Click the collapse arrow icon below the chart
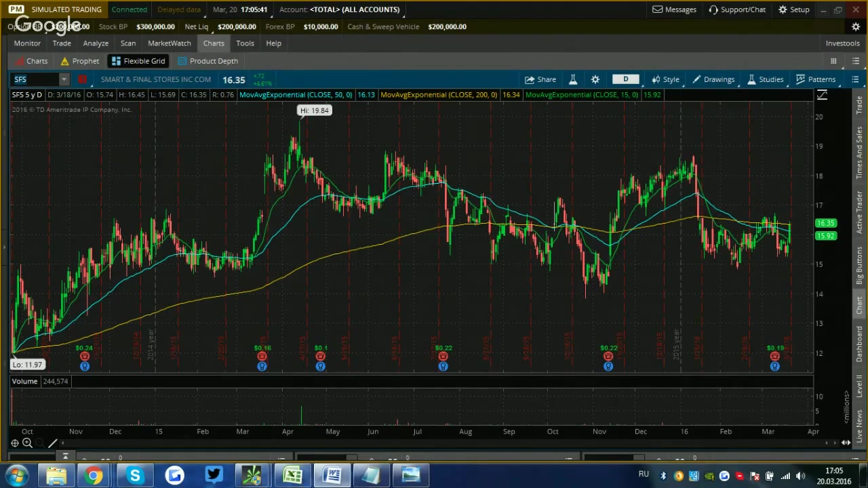This screenshot has width=868, height=488. click(65, 457)
